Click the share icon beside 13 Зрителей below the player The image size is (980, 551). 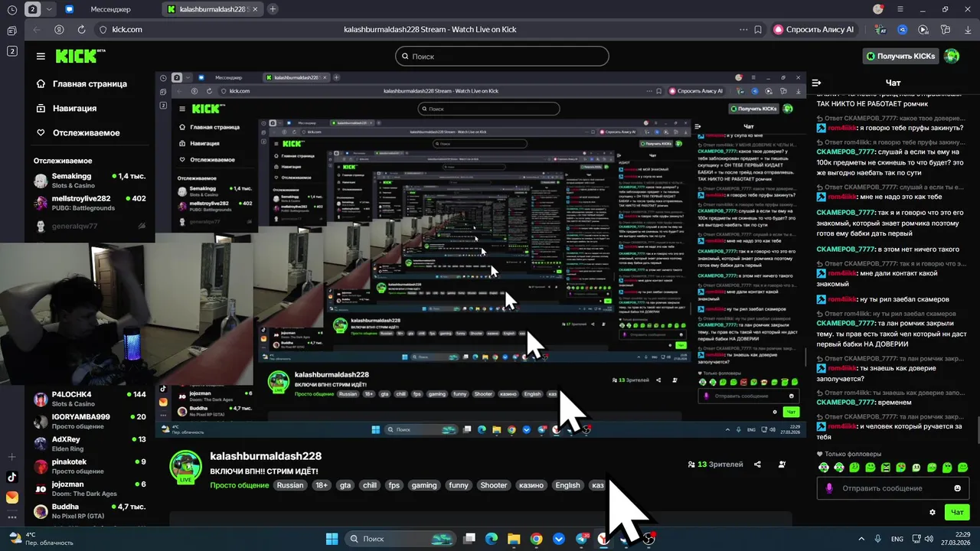[757, 465]
